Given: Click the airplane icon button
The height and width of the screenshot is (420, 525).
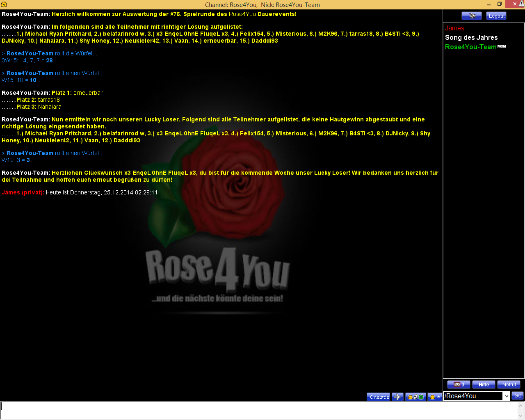Looking at the screenshot, I should (x=397, y=397).
